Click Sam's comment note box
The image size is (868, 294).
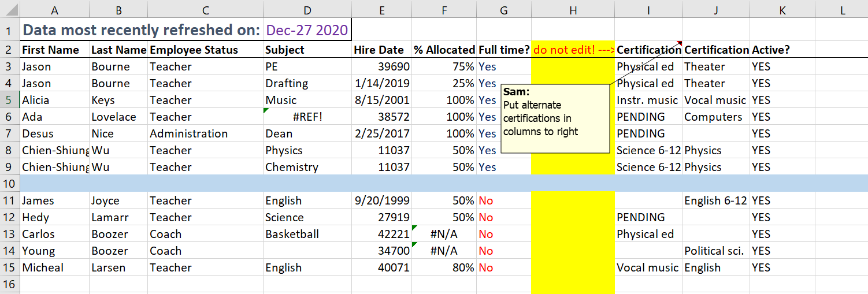point(554,119)
